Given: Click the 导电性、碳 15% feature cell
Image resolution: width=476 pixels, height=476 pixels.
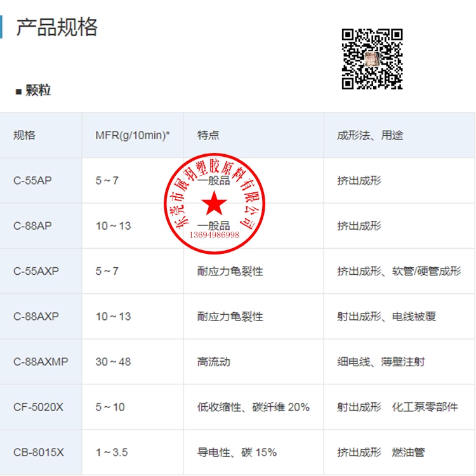Looking at the screenshot, I should click(x=237, y=453).
